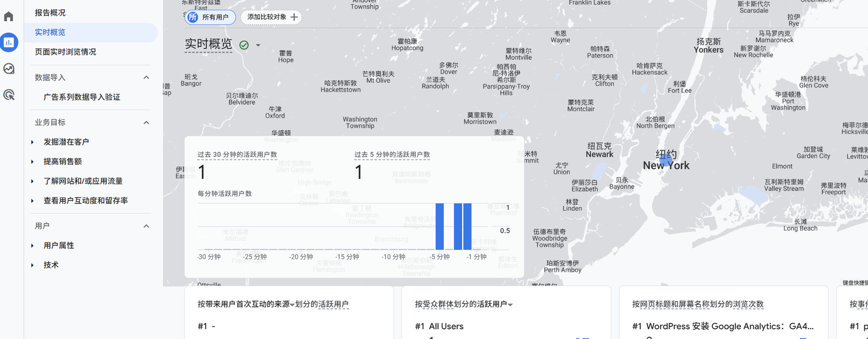The height and width of the screenshot is (339, 868).
Task: Click 每分钟活跃用户数 chart label
Action: [225, 194]
